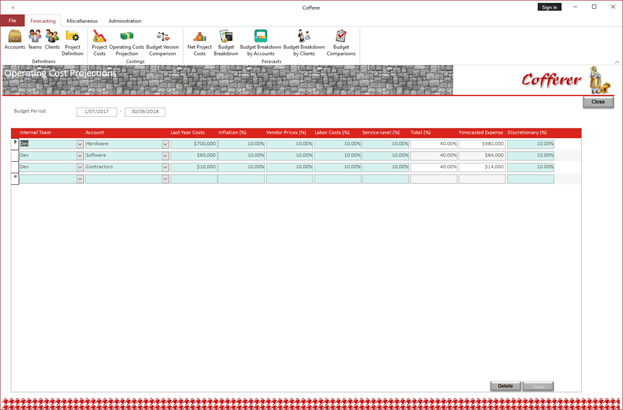Open Net Project Costs forecast
Screen dimensions: 623x410
199,43
